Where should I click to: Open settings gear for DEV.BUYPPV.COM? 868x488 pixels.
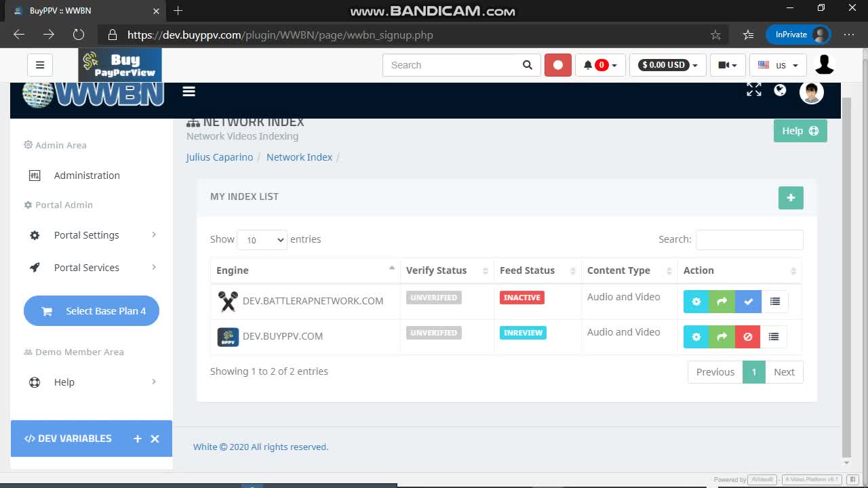(696, 337)
